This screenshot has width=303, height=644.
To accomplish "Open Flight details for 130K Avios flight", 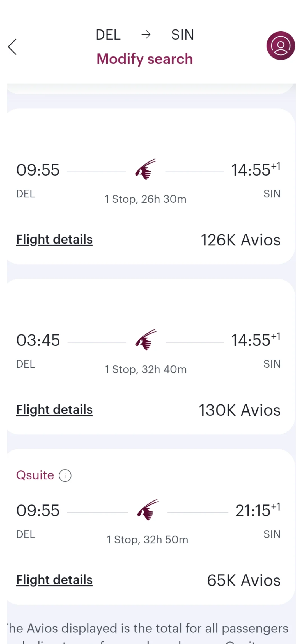I will (x=54, y=410).
